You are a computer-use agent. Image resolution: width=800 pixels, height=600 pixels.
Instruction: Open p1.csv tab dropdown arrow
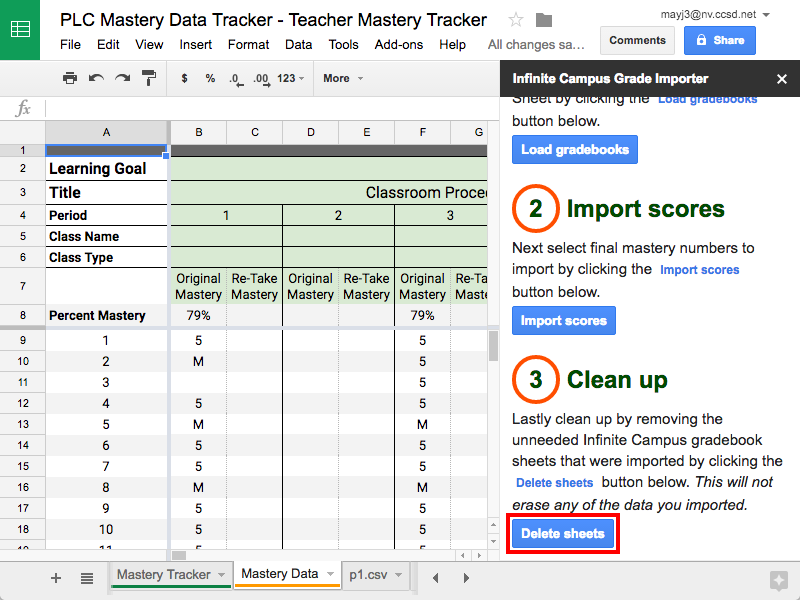(398, 574)
